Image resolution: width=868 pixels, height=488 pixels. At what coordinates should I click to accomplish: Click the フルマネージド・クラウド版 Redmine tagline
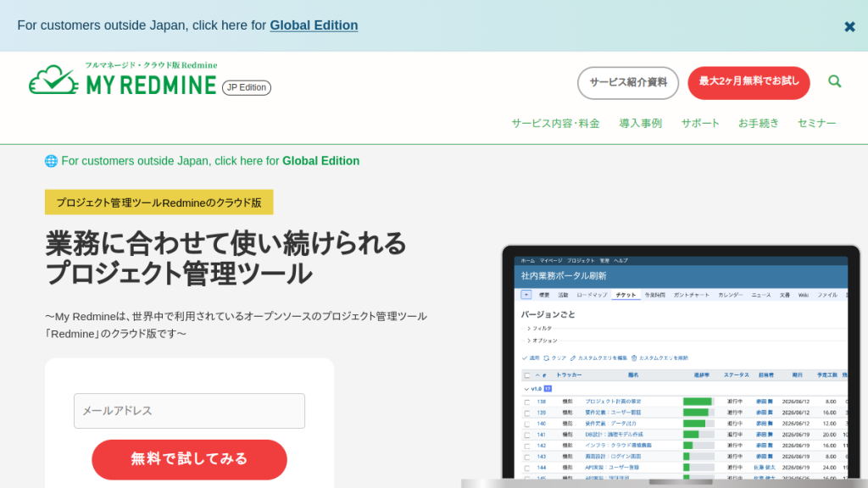click(x=151, y=64)
